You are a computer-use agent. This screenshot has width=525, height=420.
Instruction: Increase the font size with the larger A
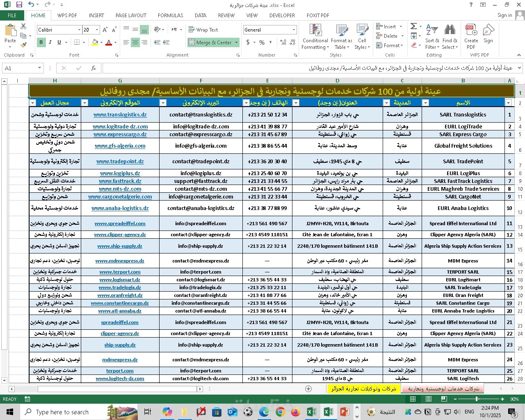click(x=105, y=30)
